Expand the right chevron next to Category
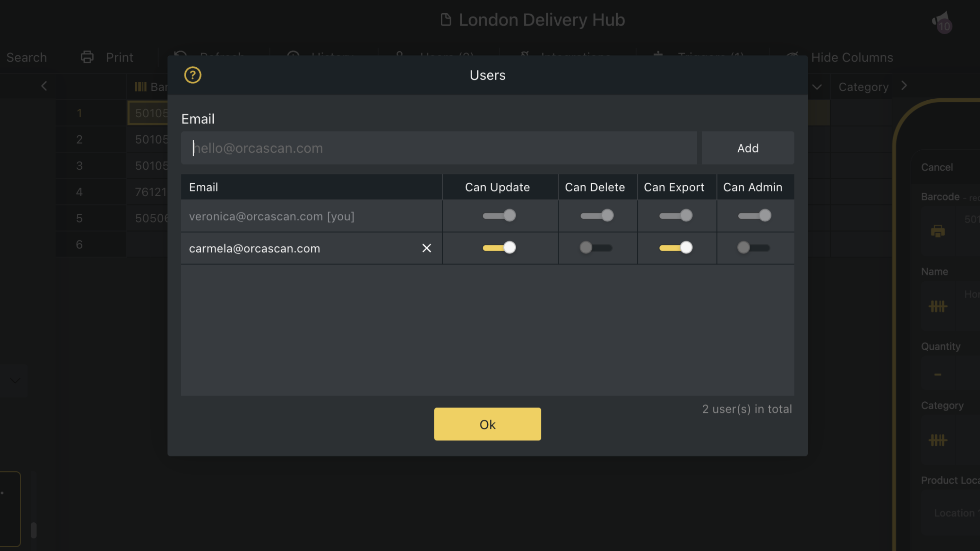980x551 pixels. point(904,86)
